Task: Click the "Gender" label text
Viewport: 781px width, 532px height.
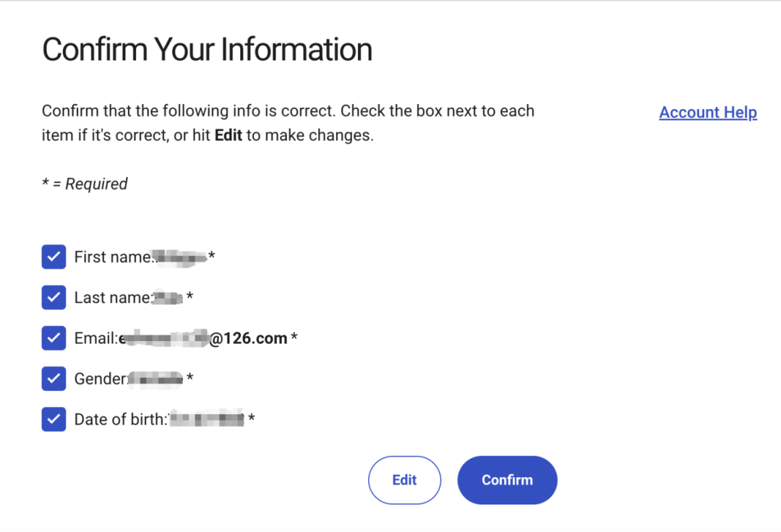Action: (x=101, y=379)
